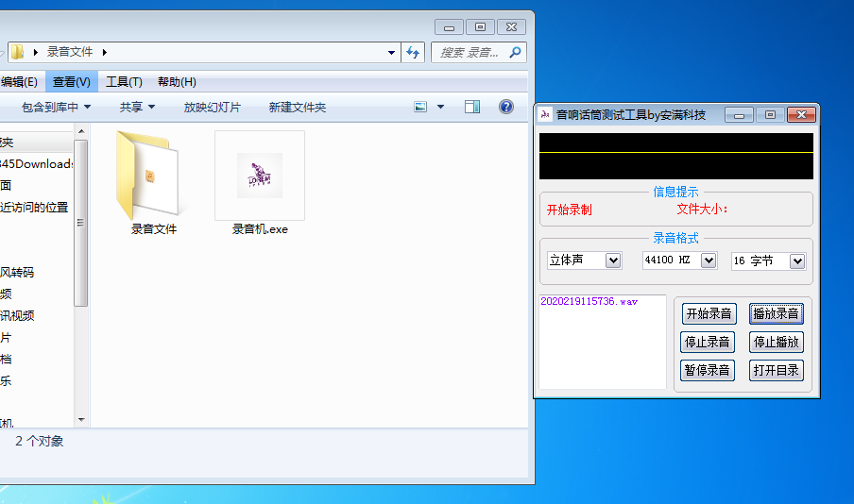Open the 44100 HZ sample rate dropdown
The height and width of the screenshot is (504, 854).
tap(709, 260)
